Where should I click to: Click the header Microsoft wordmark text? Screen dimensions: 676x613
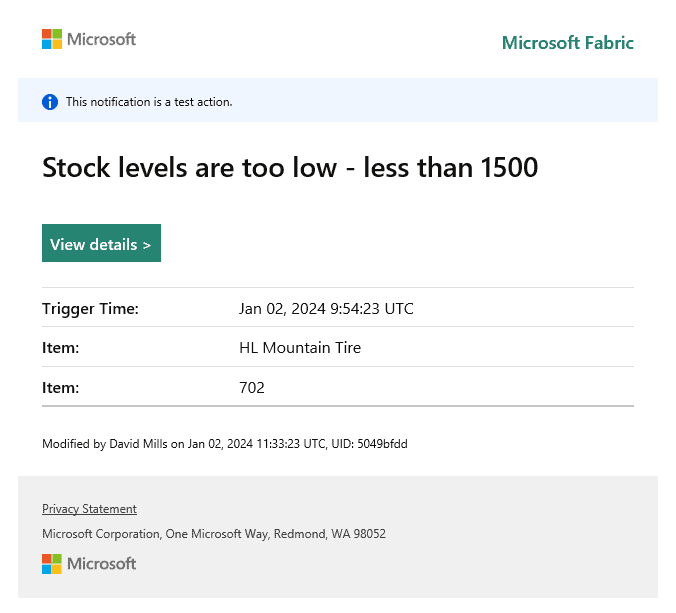(101, 39)
